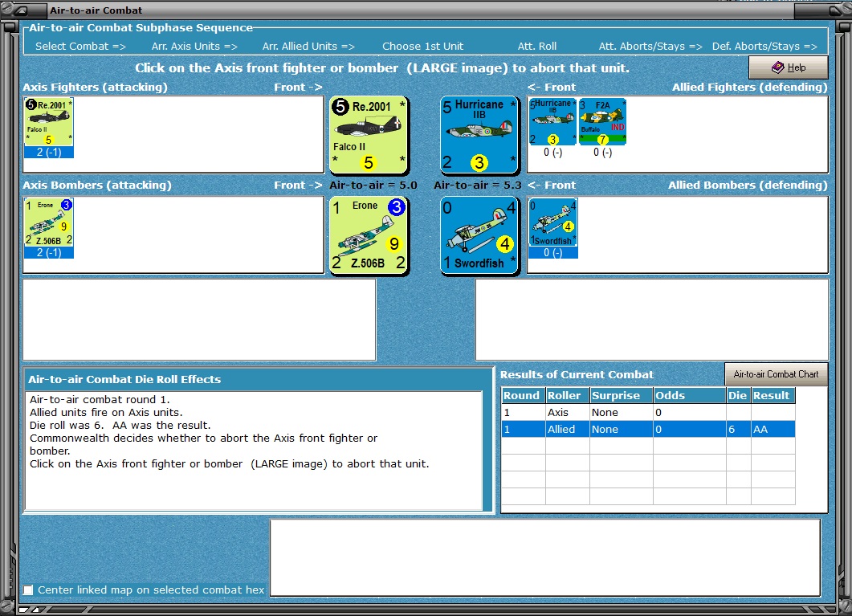Select the large Hurricane IIB front fighter

click(479, 135)
